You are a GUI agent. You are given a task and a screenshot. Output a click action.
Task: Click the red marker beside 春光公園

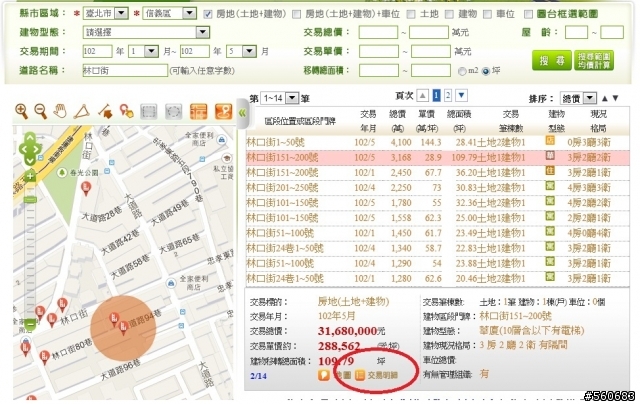86,189
